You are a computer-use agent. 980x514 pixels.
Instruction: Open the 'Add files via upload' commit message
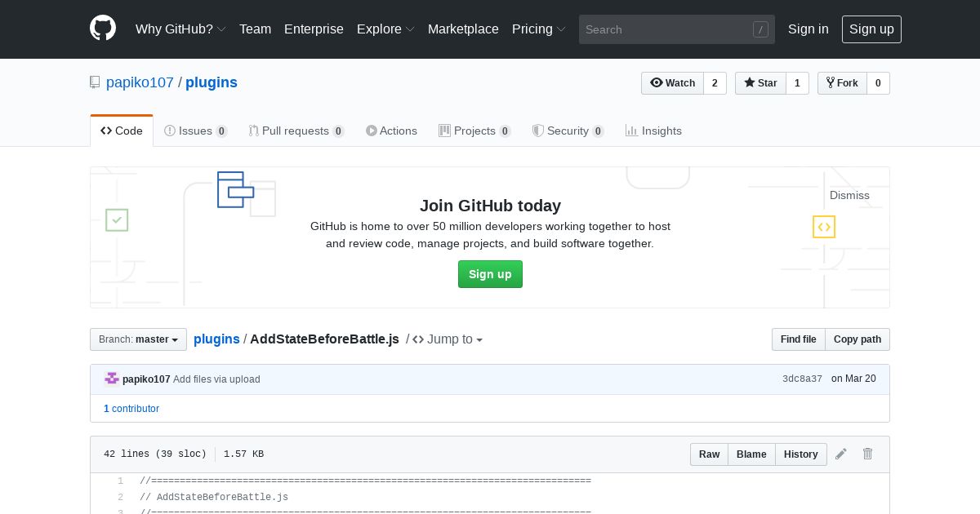click(x=216, y=379)
